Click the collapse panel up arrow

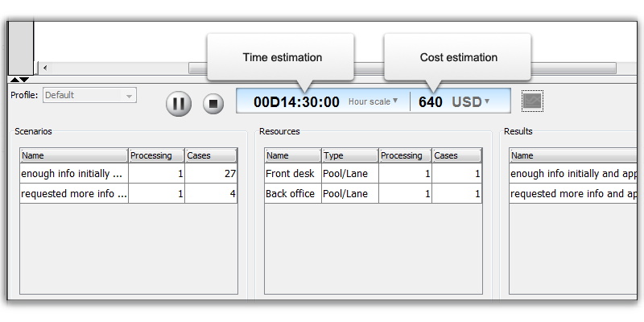click(x=14, y=79)
